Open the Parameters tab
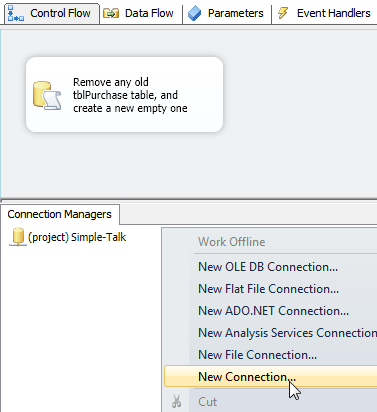Viewport: 377px width, 412px height. (227, 13)
